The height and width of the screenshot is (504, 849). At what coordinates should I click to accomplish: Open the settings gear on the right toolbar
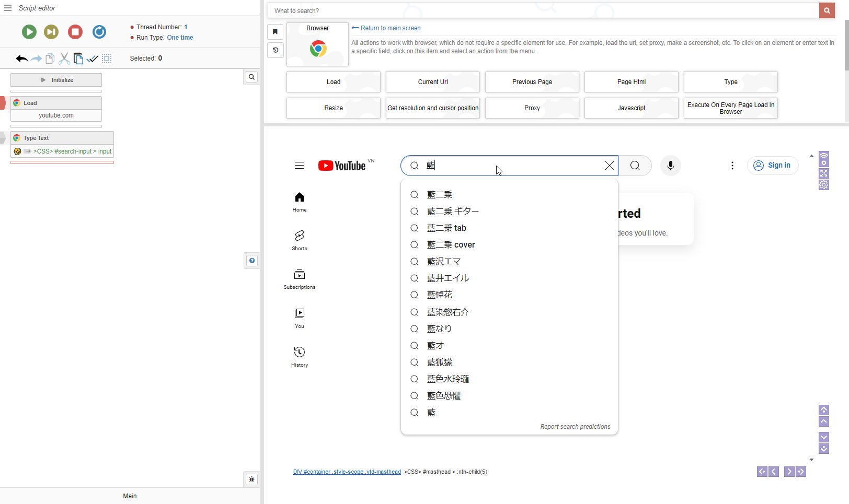point(824,184)
